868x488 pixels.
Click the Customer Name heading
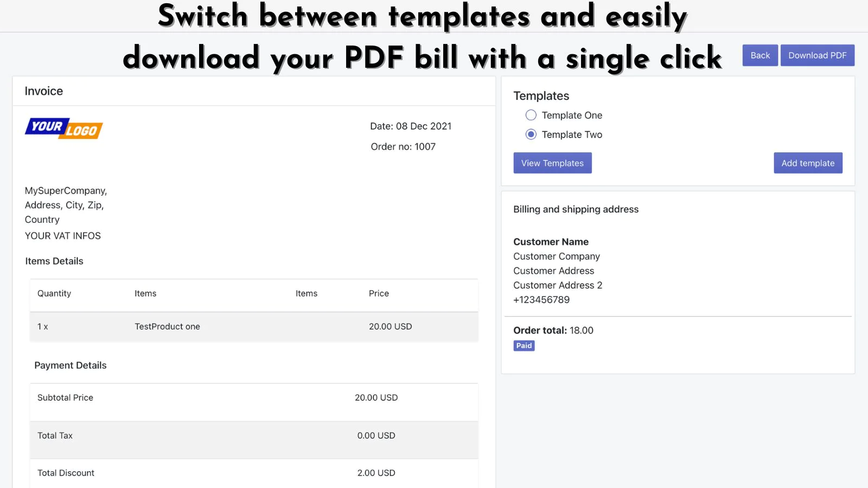click(x=551, y=242)
